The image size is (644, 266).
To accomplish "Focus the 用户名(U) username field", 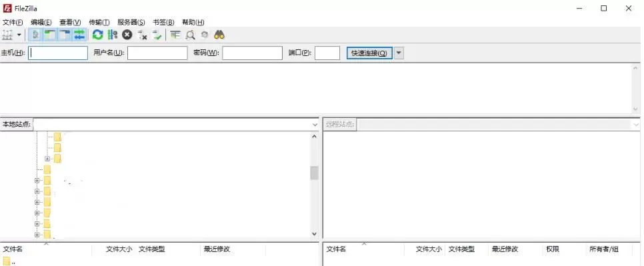I will (157, 53).
